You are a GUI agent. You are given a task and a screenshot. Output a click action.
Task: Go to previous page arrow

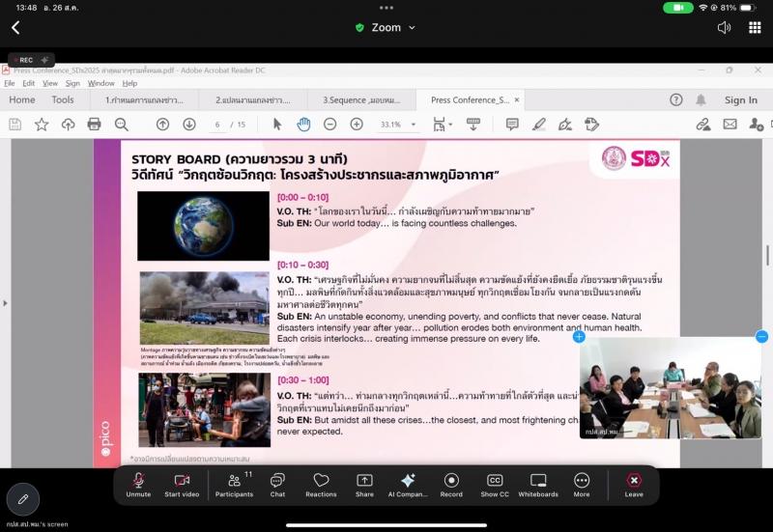tap(162, 125)
